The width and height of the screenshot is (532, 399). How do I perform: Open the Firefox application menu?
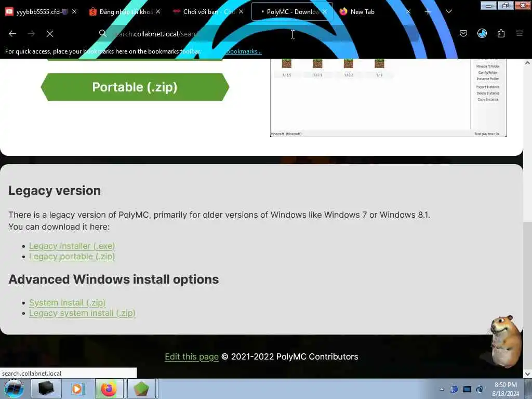click(520, 33)
